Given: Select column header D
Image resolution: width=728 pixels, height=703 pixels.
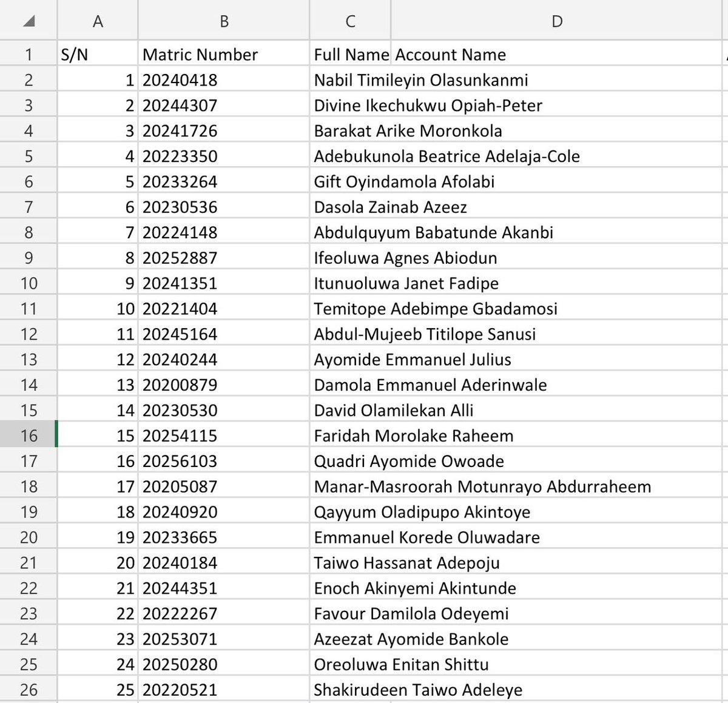Looking at the screenshot, I should click(556, 20).
